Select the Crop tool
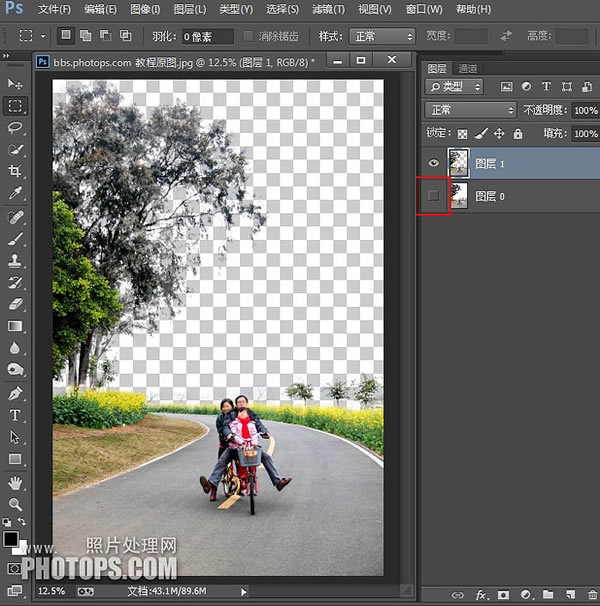Viewport: 600px width, 606px height. 15,171
